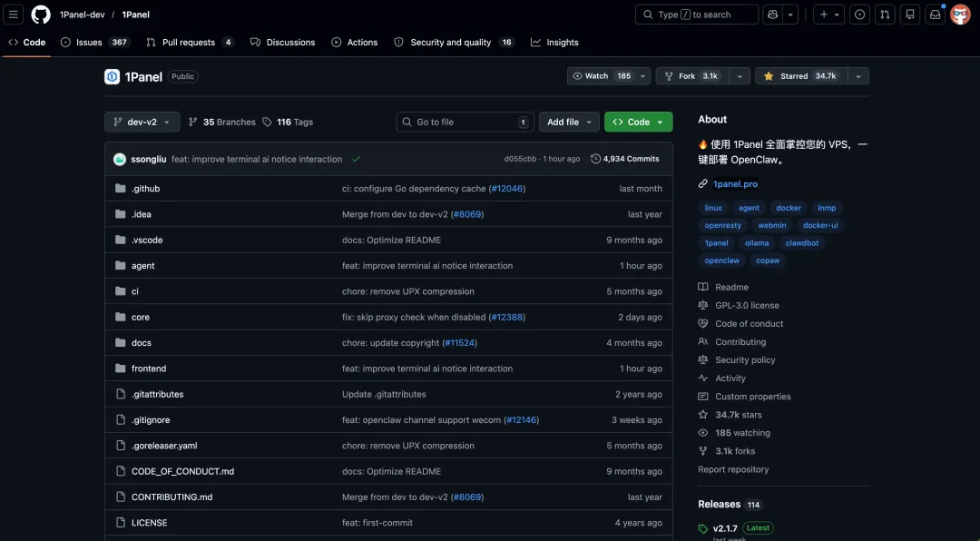Switch to the Issues tab
Image resolution: width=980 pixels, height=541 pixels.
point(95,43)
